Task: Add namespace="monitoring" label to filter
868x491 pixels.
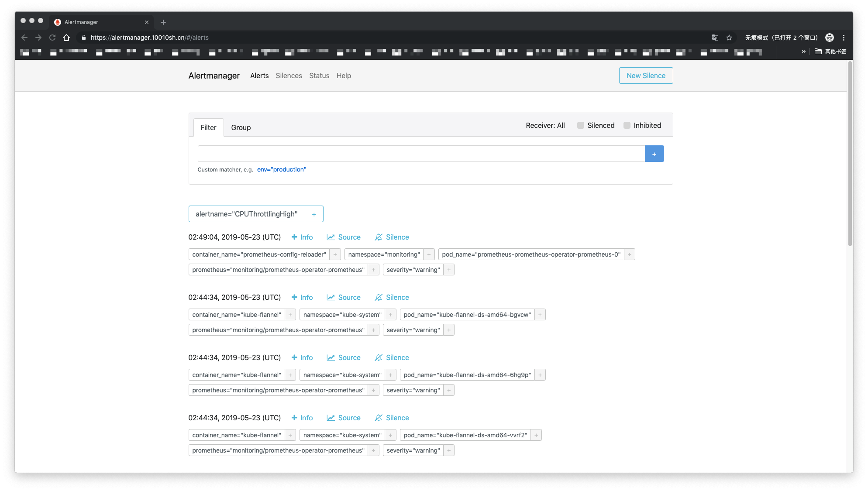Action: coord(429,254)
